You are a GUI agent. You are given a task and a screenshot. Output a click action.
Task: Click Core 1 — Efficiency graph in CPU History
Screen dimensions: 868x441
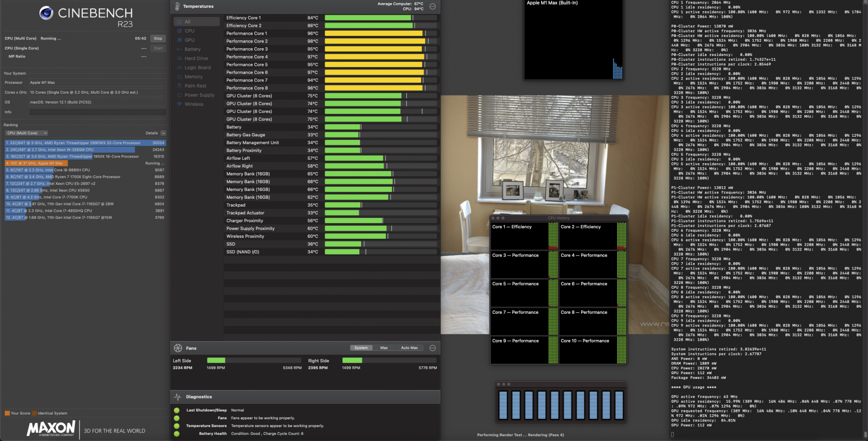524,236
